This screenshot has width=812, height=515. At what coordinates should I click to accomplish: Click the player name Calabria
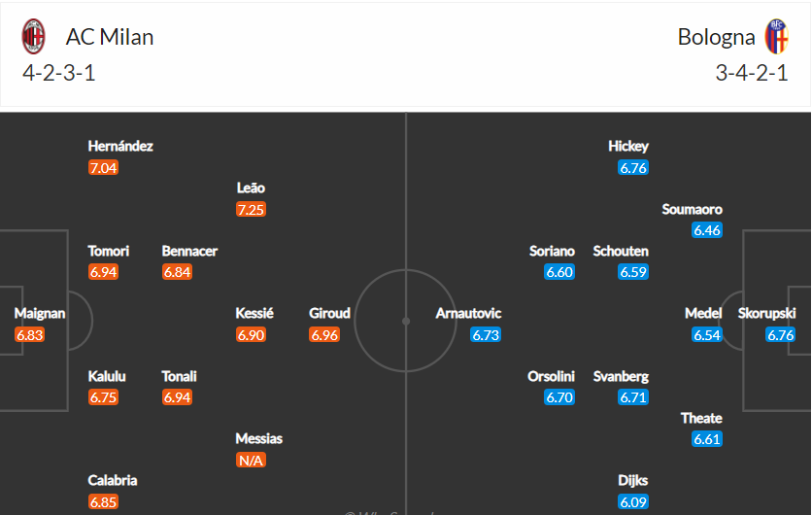pos(113,480)
